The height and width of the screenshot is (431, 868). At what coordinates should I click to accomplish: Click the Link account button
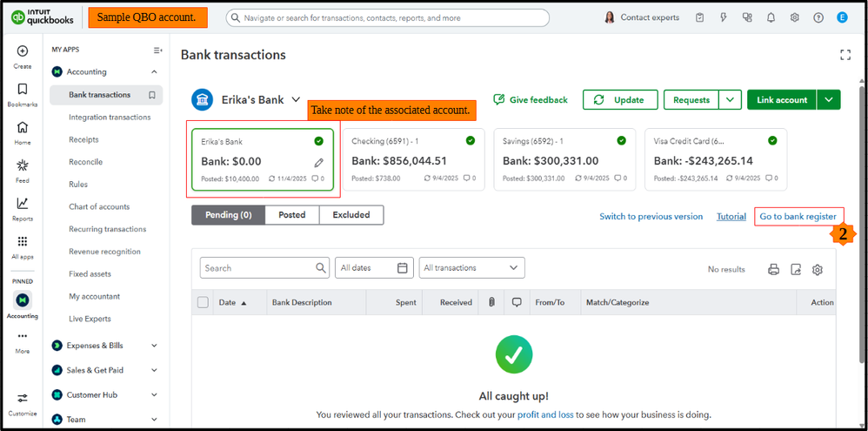pos(782,100)
